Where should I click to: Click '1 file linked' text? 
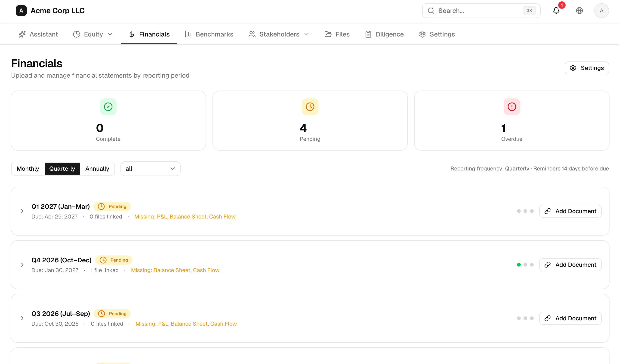click(104, 270)
